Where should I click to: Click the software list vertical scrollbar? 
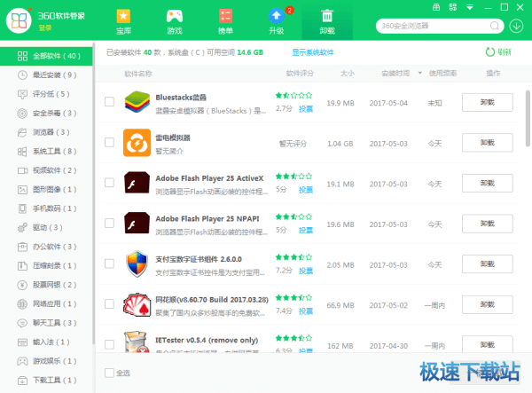click(x=528, y=119)
